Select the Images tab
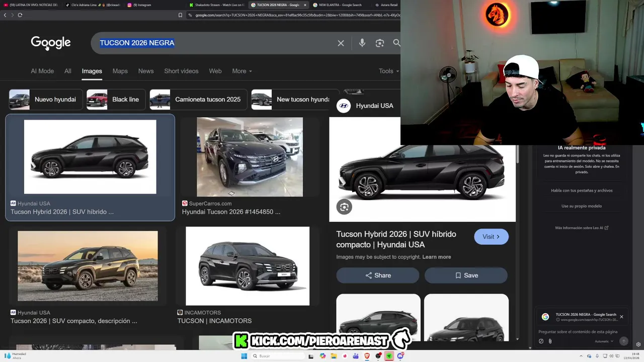The image size is (644, 362). tap(92, 71)
